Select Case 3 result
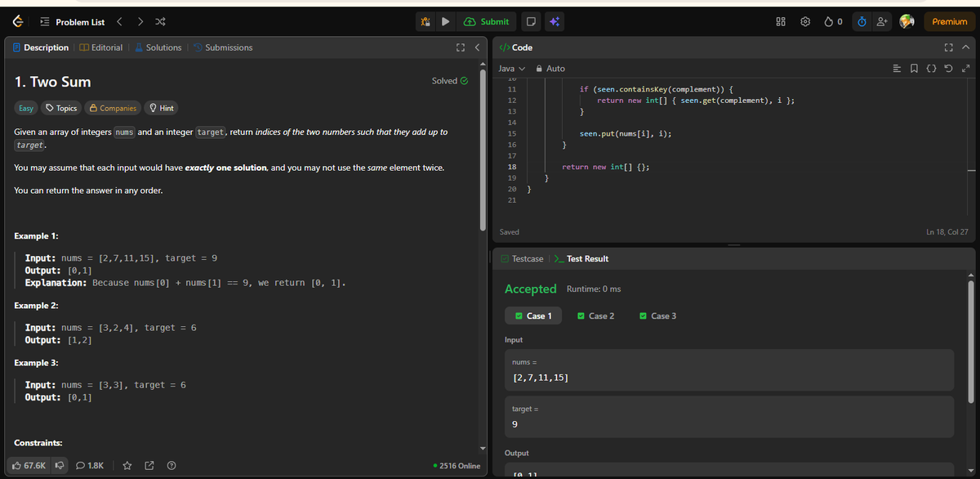Screen dimensions: 980x479 coord(657,316)
